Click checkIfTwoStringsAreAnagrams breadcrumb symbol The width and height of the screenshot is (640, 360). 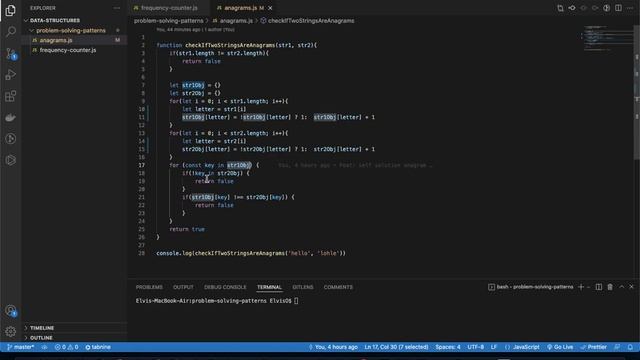click(x=311, y=21)
